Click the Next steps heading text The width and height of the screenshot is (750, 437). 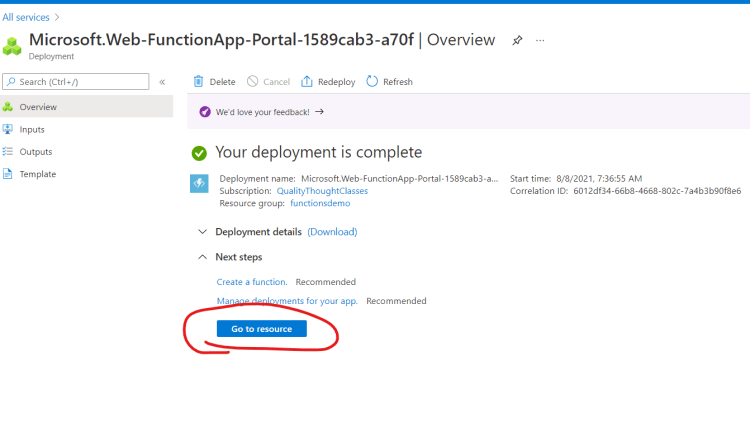point(239,257)
